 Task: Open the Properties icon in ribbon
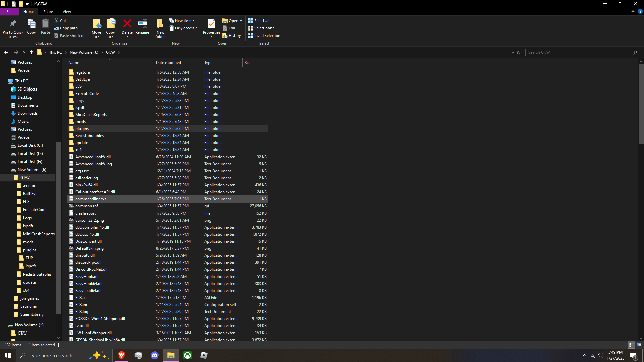pos(211,24)
